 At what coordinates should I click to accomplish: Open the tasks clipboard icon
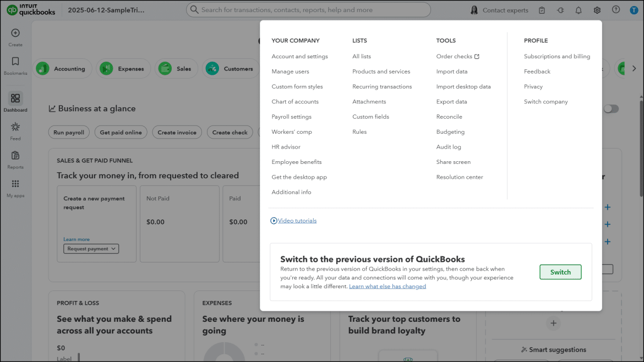click(542, 10)
